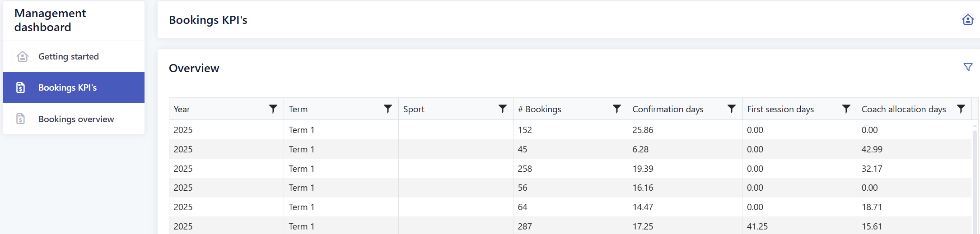Click confirmation days value 6.28
The image size is (980, 234).
coord(640,149)
